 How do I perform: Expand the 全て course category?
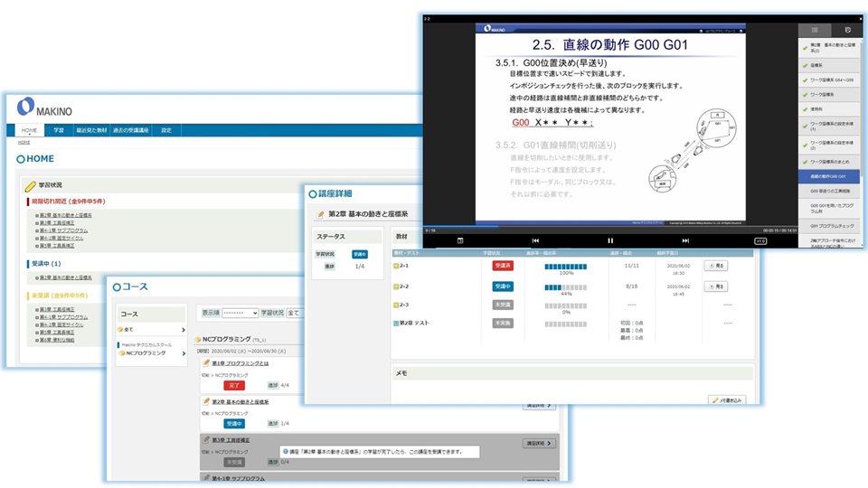pyautogui.click(x=182, y=330)
